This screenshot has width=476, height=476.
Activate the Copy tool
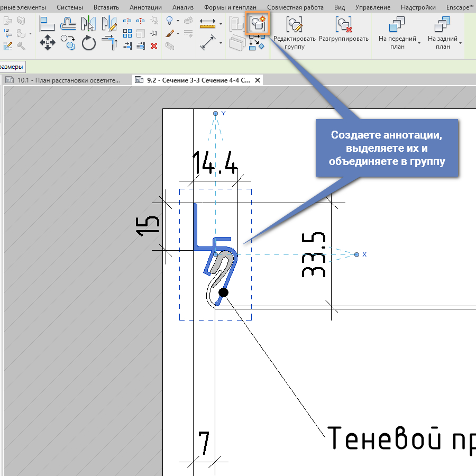(68, 42)
